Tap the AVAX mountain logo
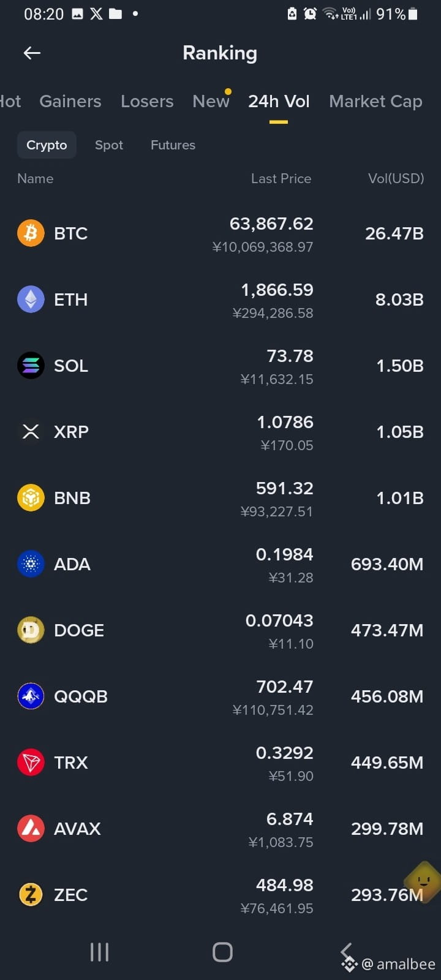The width and height of the screenshot is (441, 980). (x=31, y=829)
